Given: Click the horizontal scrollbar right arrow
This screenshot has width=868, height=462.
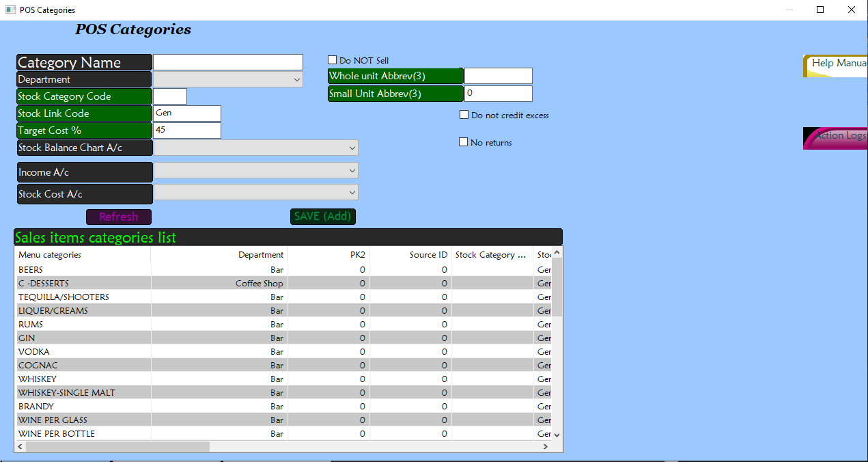Looking at the screenshot, I should pos(545,446).
